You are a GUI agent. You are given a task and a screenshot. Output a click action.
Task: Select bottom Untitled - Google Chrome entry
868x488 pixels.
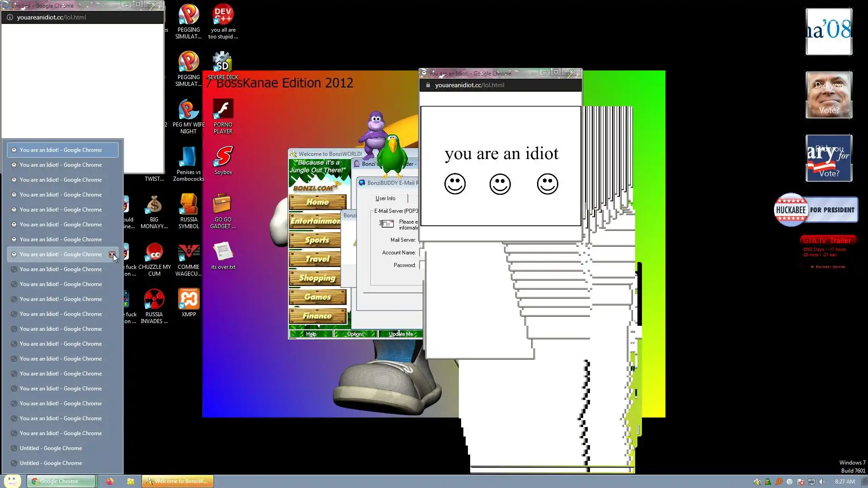pos(51,463)
